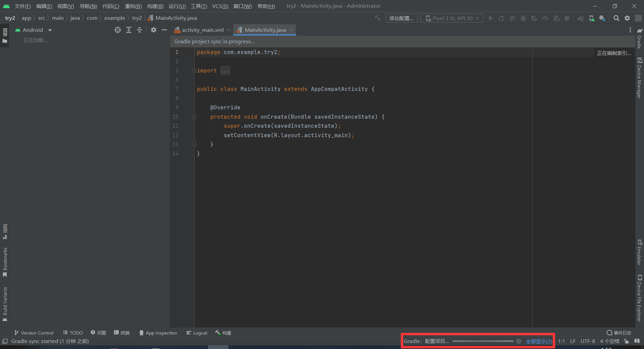The height and width of the screenshot is (349, 644).
Task: Click the IDE error notification icon
Action: point(637,341)
